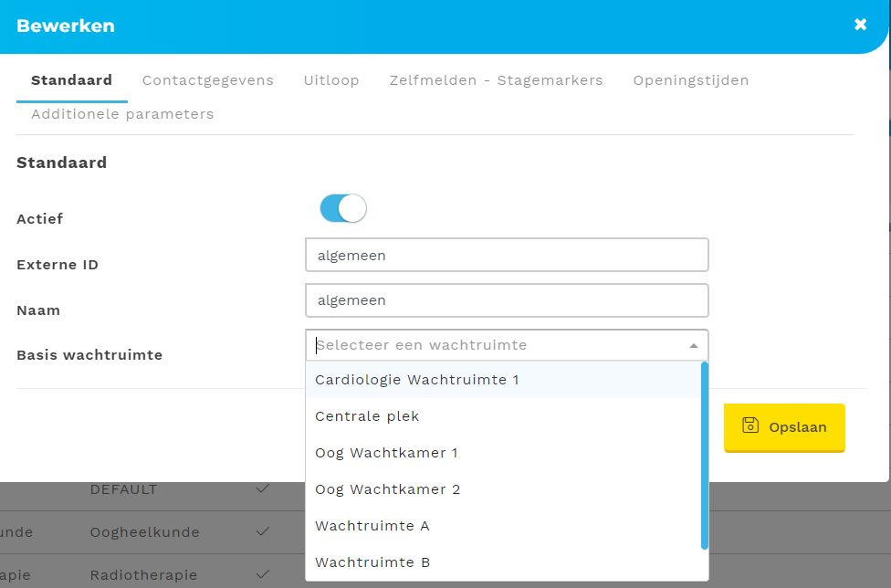Close the Bewerken dialog with X
This screenshot has width=891, height=588.
tap(860, 25)
